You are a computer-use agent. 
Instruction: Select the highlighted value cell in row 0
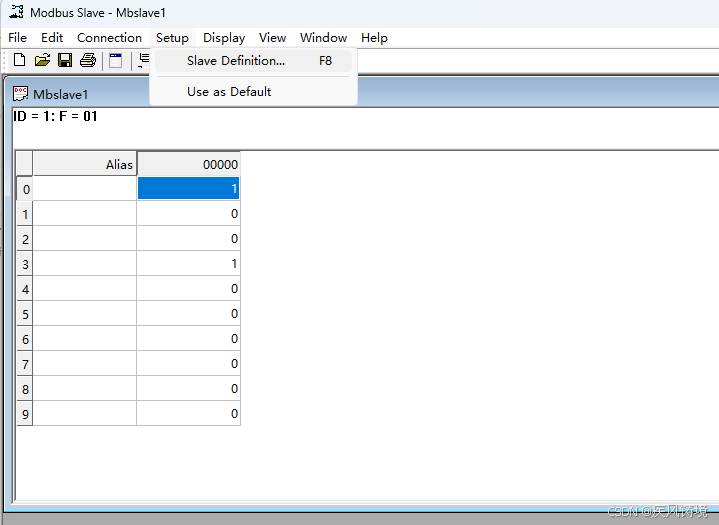(188, 188)
